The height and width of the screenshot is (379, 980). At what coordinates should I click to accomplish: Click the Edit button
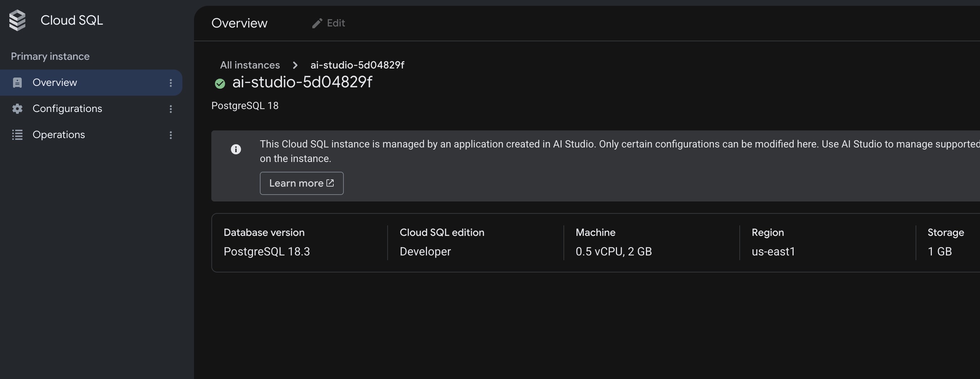(x=329, y=23)
